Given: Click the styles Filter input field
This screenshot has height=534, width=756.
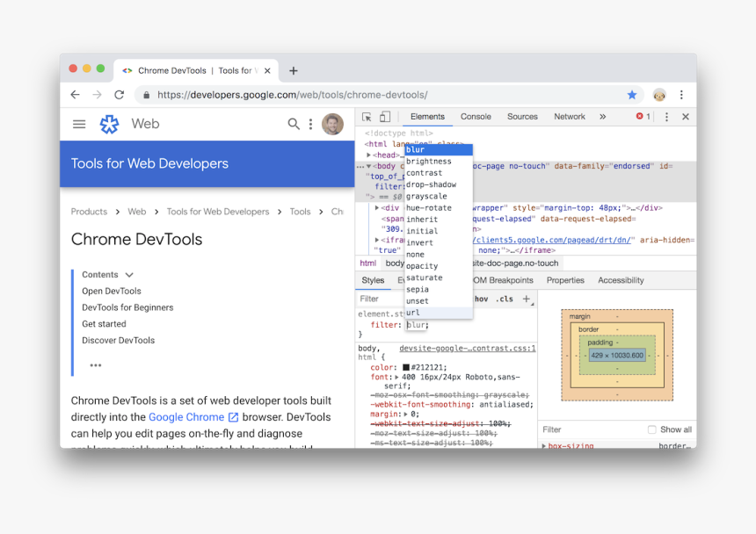Looking at the screenshot, I should point(381,299).
